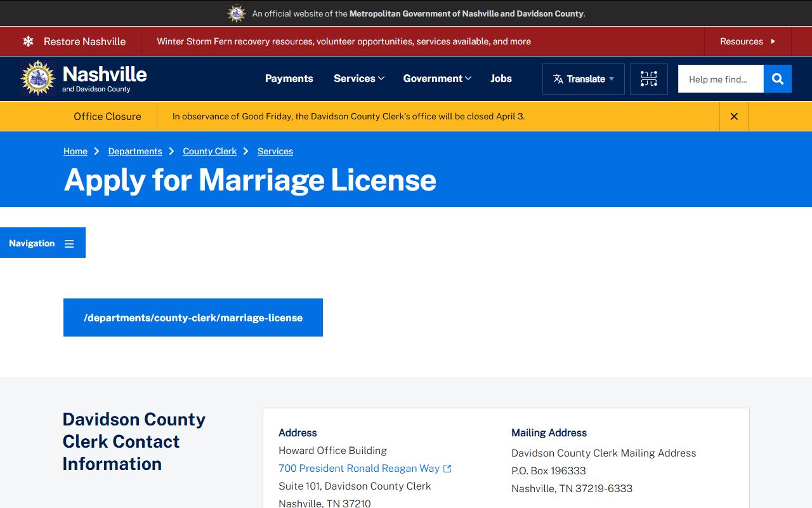812x508 pixels.
Task: Click the Office Closure label
Action: [107, 116]
